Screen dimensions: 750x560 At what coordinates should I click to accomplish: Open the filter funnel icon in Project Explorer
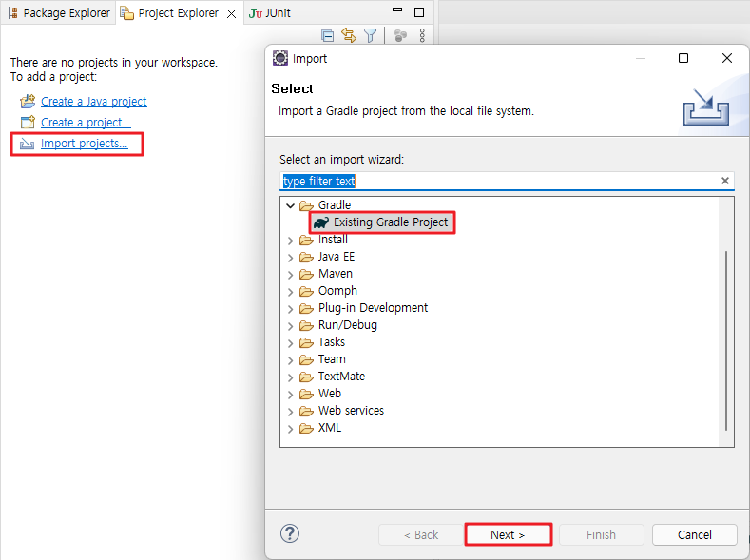[370, 35]
